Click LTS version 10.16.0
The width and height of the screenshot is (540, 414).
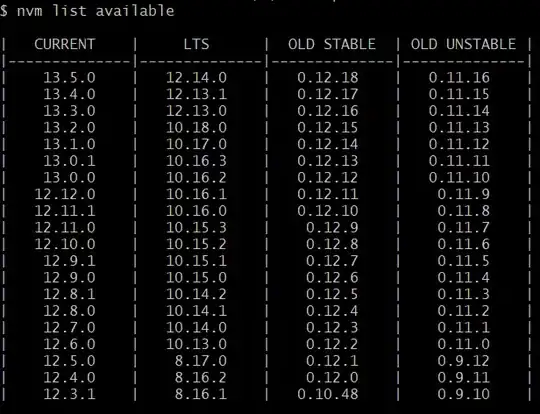(x=196, y=211)
